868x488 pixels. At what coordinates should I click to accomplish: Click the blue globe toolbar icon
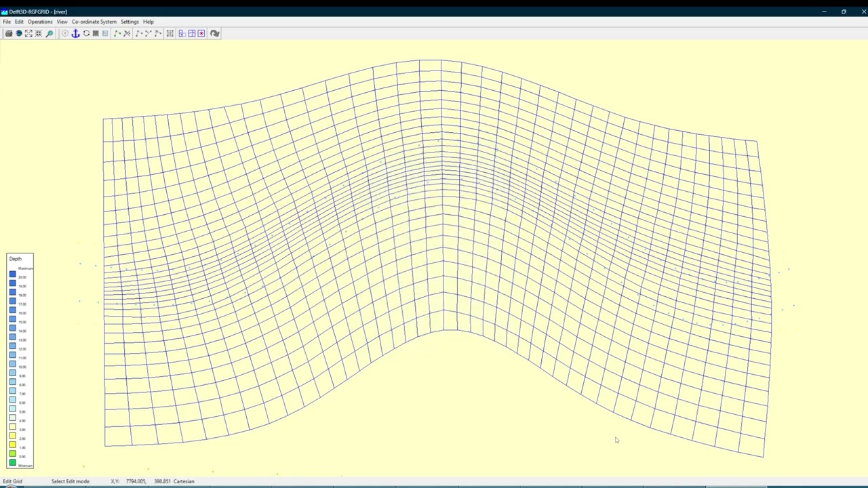pos(19,33)
